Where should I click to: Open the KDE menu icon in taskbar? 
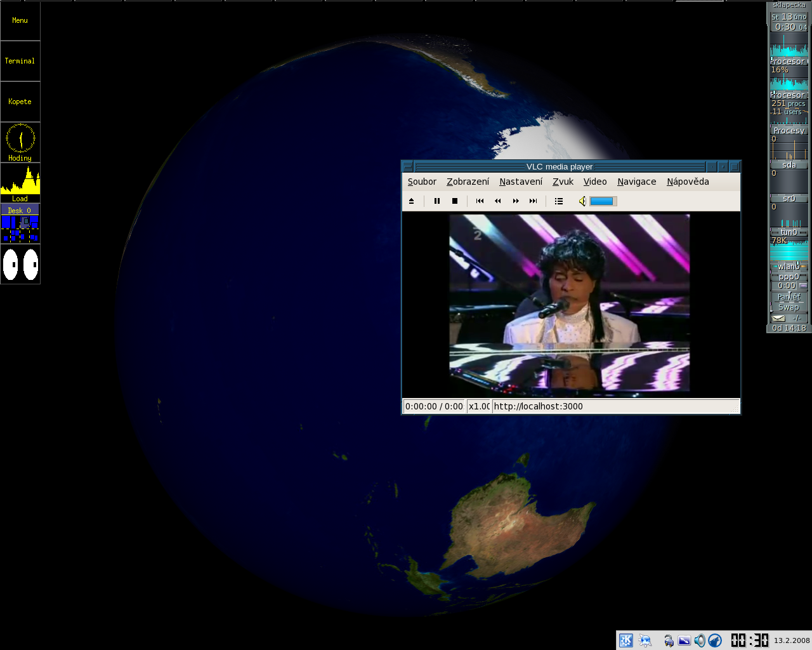click(x=626, y=640)
